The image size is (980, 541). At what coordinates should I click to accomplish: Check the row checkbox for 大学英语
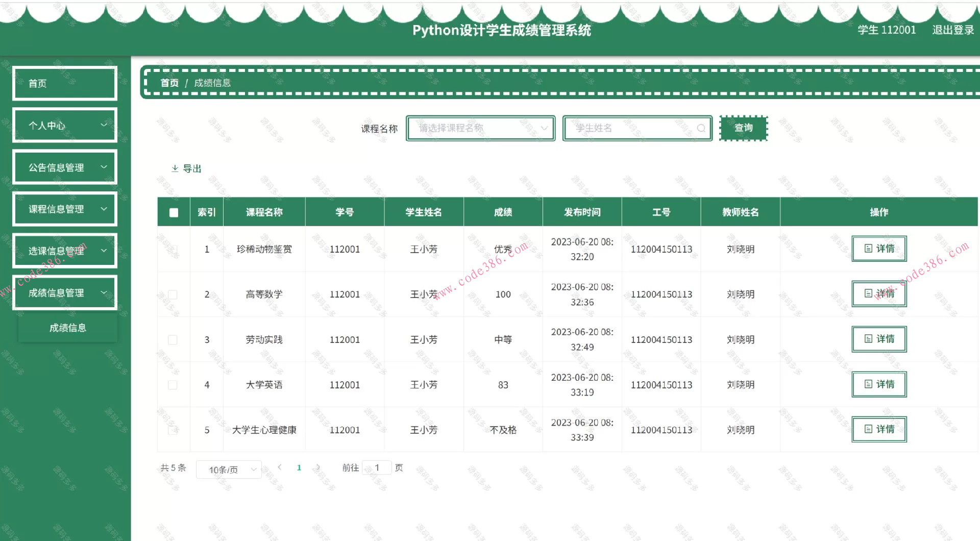click(x=173, y=385)
